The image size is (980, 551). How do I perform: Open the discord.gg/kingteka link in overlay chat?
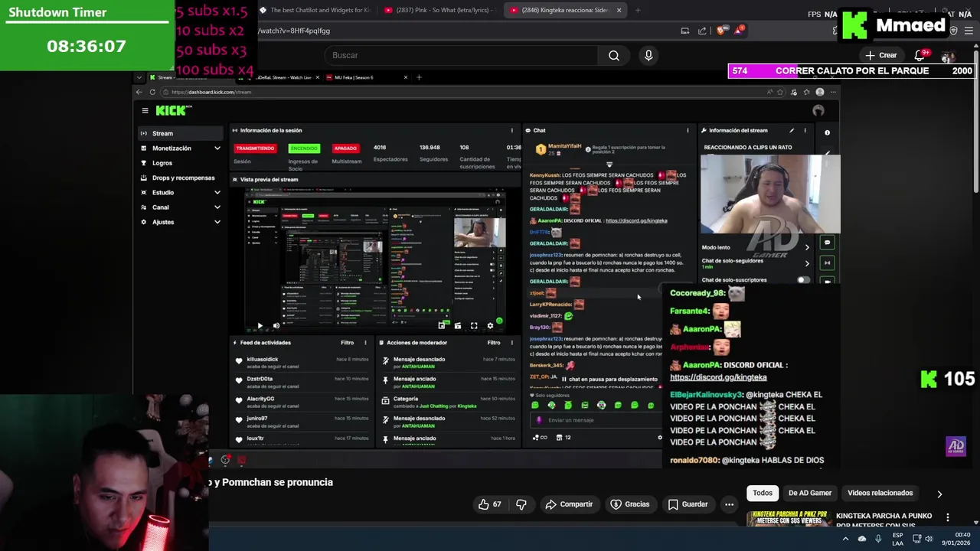pyautogui.click(x=718, y=377)
